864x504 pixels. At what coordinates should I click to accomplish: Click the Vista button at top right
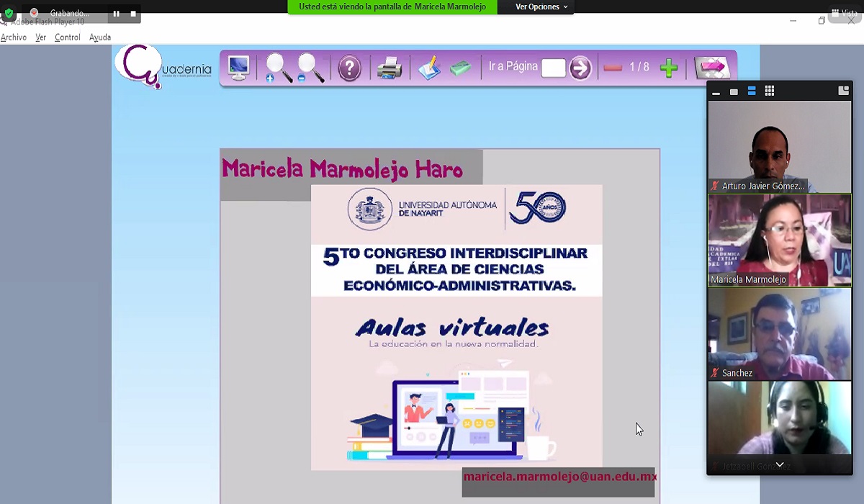845,13
